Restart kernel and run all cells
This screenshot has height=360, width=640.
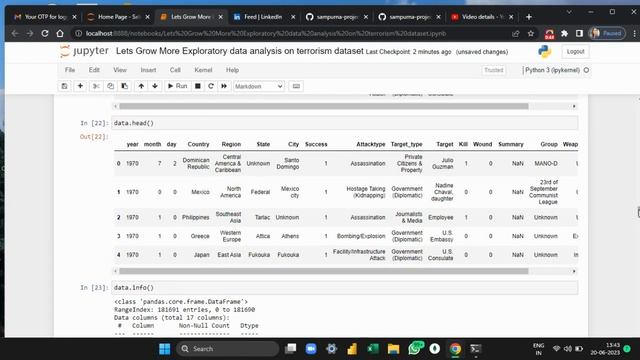(x=224, y=86)
